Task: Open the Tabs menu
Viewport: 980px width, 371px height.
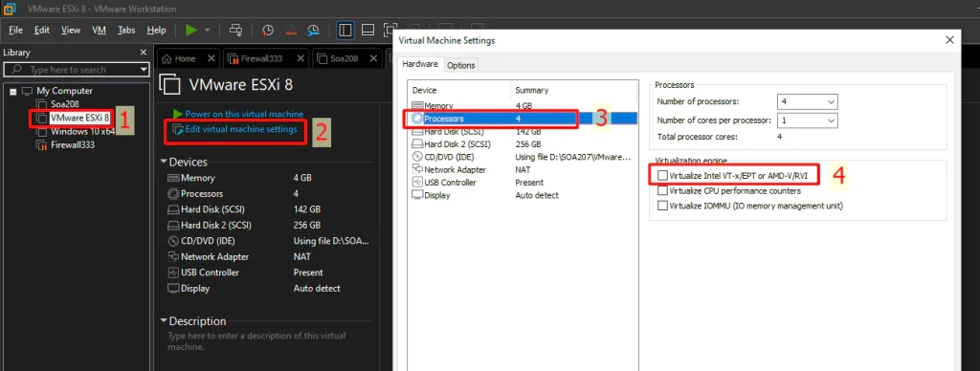Action: click(126, 30)
